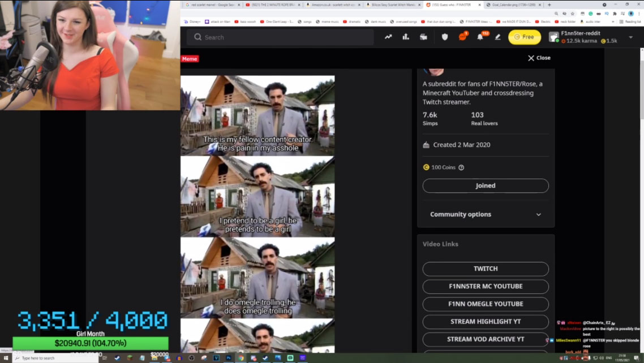Focus the Reddit search field
The width and height of the screenshot is (644, 363).
[281, 37]
